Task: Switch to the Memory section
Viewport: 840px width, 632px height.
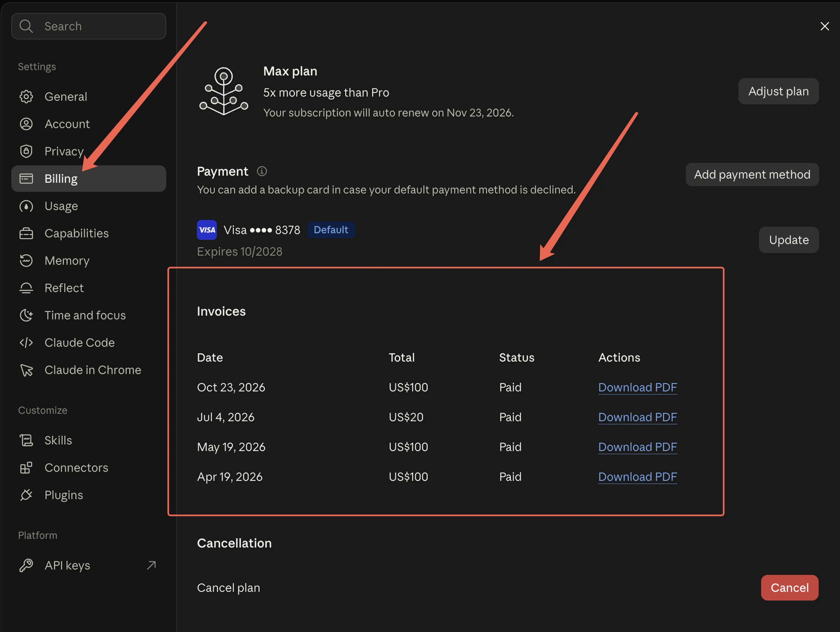Action: 89,261
